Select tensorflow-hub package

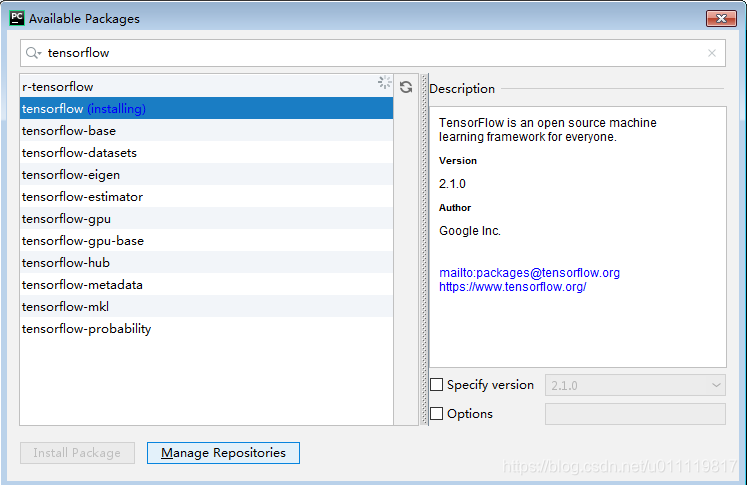(206, 262)
